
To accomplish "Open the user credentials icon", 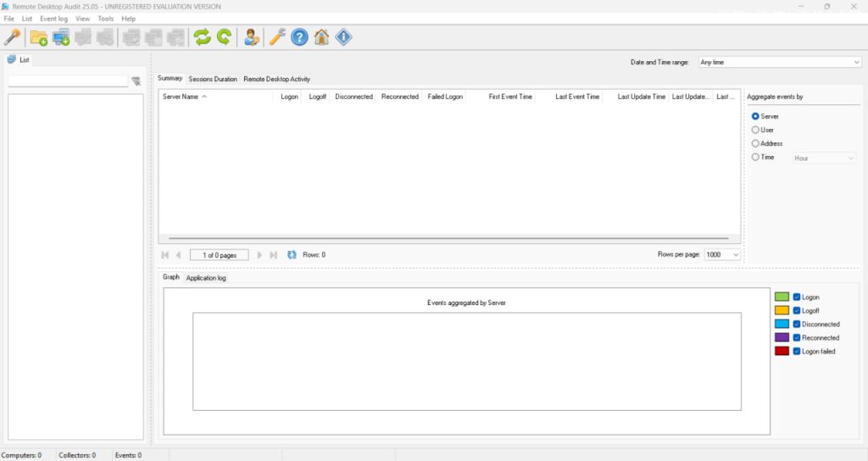I will tap(251, 37).
